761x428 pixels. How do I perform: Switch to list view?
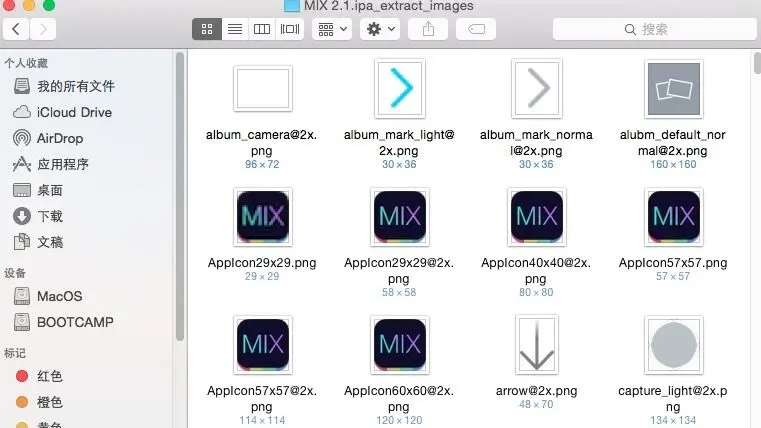pos(235,29)
